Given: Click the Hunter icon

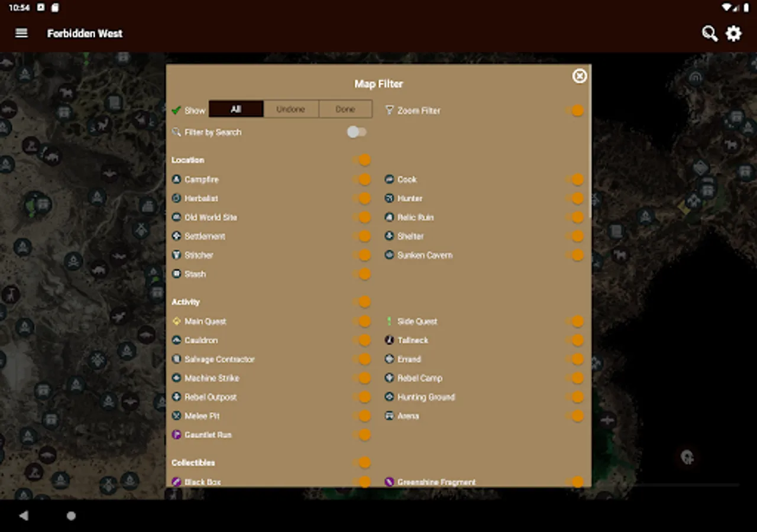Looking at the screenshot, I should click(389, 198).
